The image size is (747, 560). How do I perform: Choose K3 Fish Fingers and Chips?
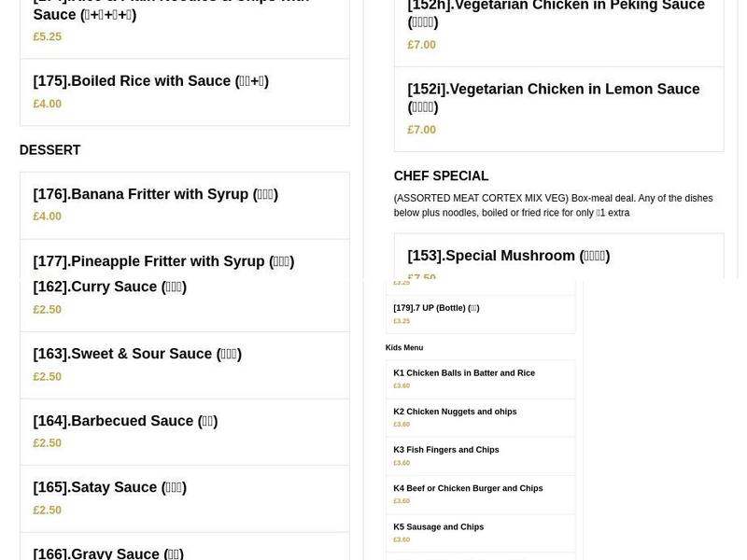446,449
